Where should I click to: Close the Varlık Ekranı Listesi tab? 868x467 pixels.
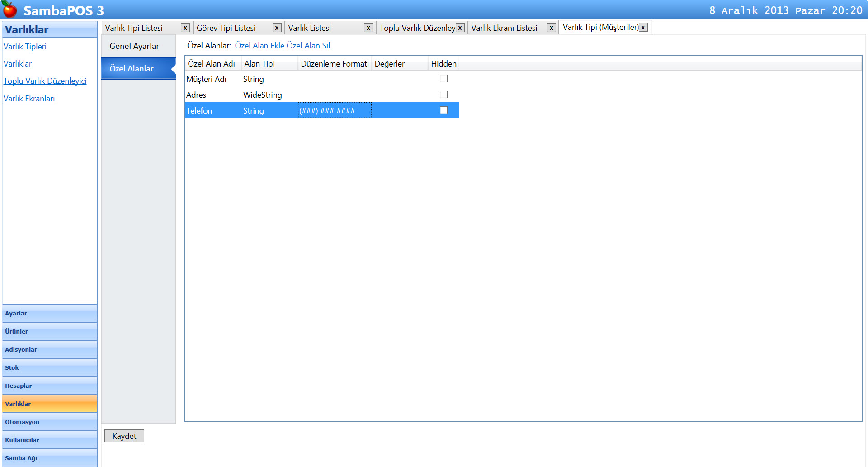(x=551, y=28)
